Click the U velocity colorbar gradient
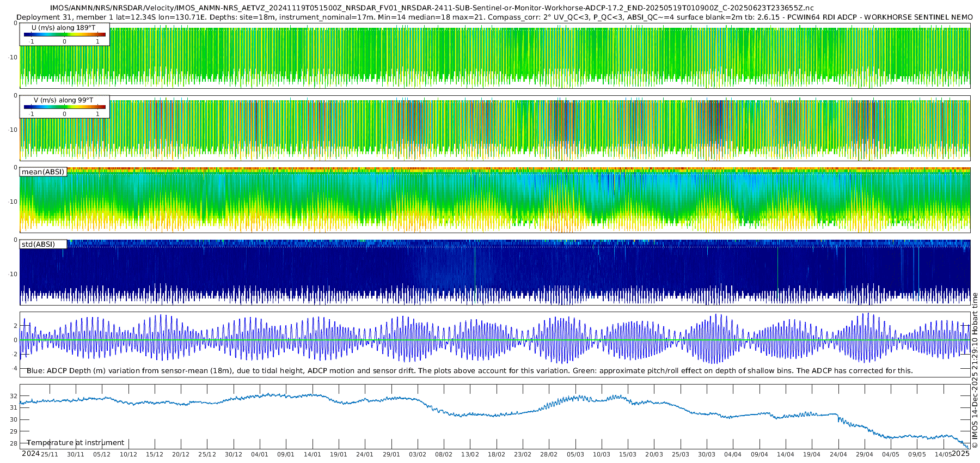 click(x=64, y=35)
